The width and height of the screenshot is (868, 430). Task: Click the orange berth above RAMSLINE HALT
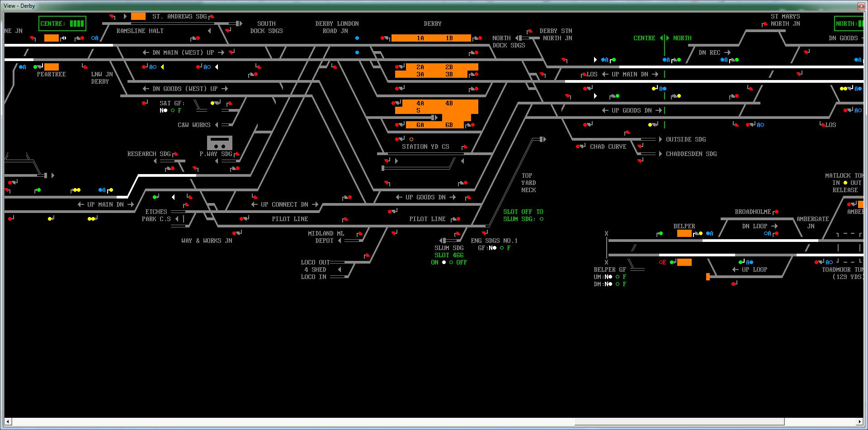tap(138, 16)
